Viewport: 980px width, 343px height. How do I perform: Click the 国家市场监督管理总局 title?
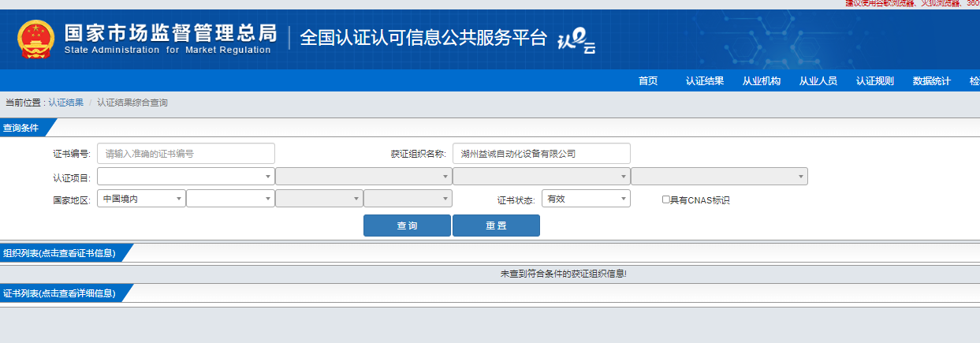(170, 33)
